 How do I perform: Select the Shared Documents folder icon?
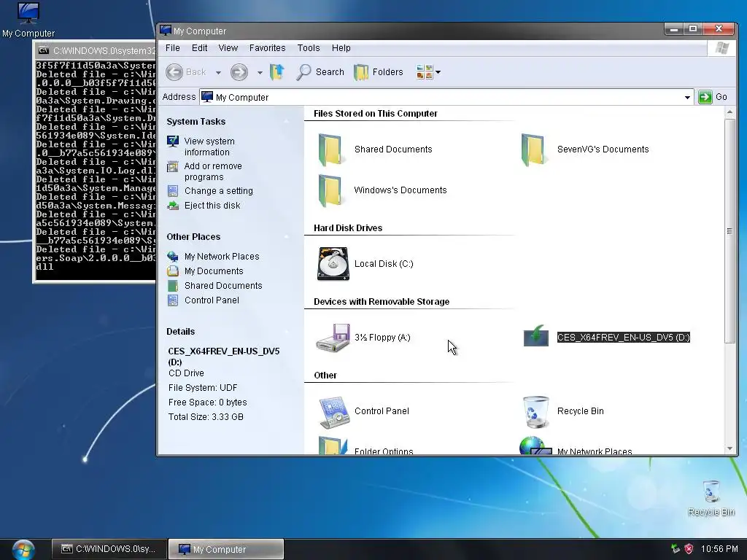click(330, 149)
